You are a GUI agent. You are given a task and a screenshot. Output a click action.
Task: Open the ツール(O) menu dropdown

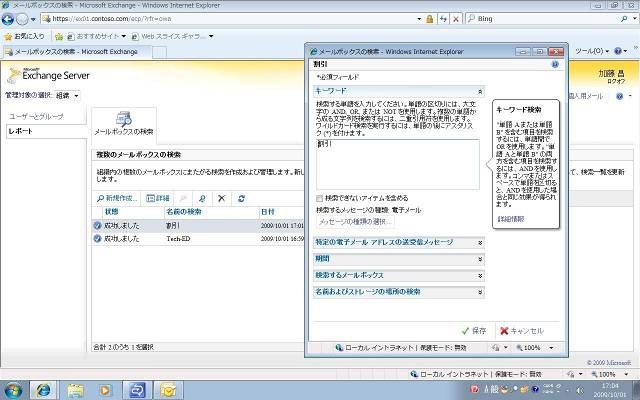[591, 51]
